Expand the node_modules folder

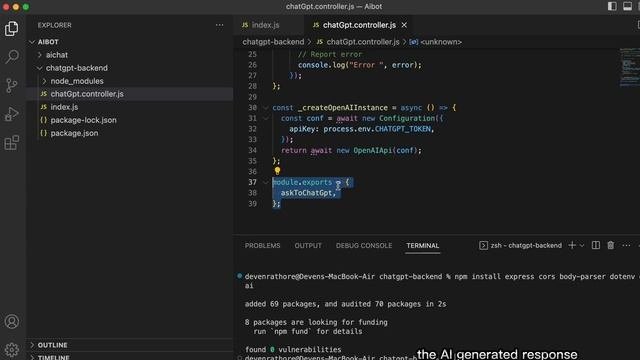[44, 81]
